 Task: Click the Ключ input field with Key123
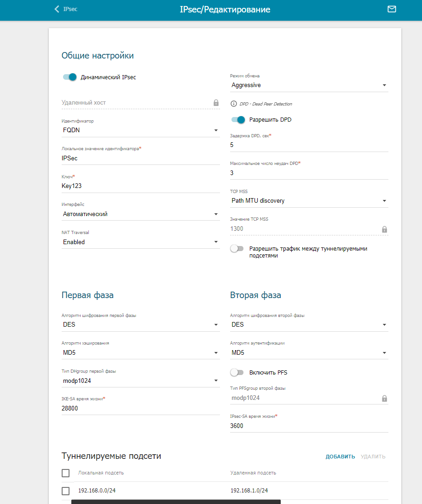140,186
